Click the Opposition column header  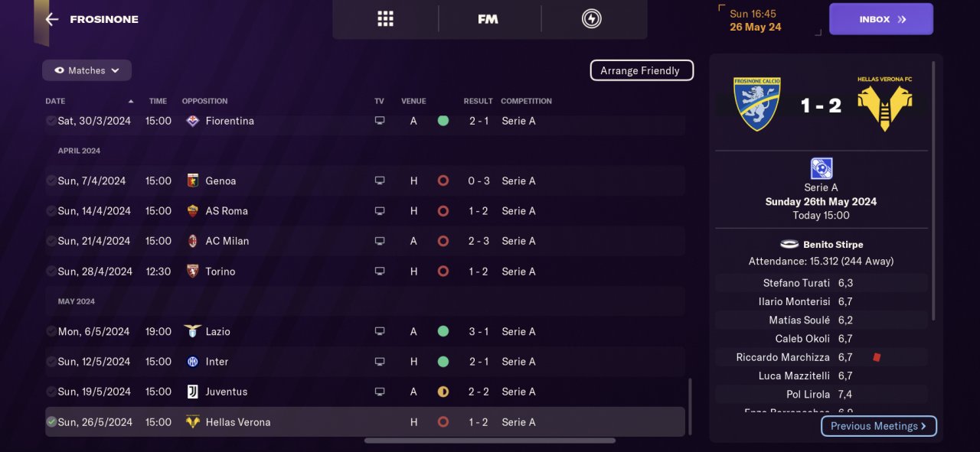(204, 101)
